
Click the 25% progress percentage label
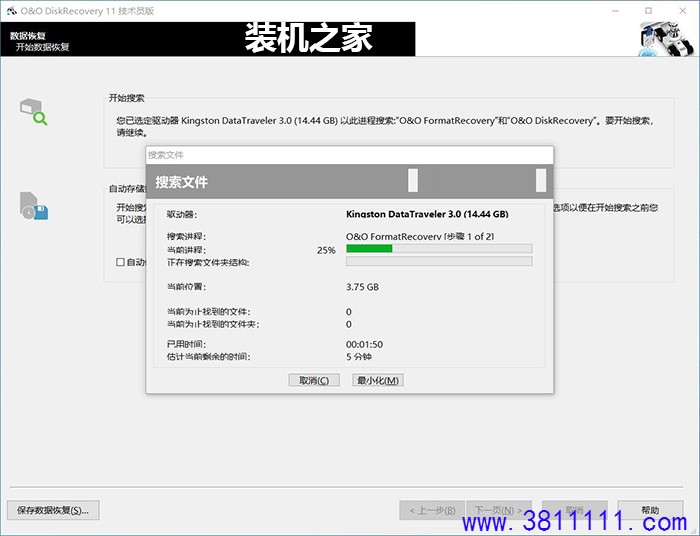click(326, 250)
